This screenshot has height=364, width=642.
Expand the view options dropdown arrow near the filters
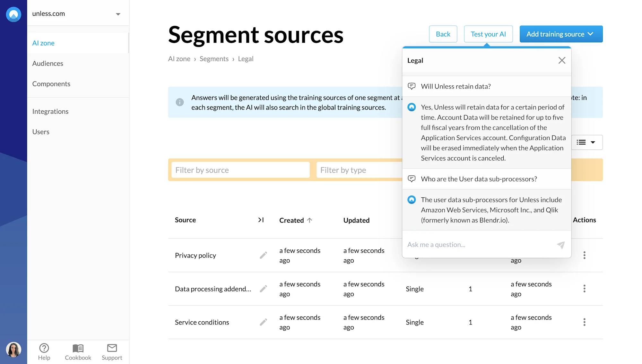(x=594, y=142)
